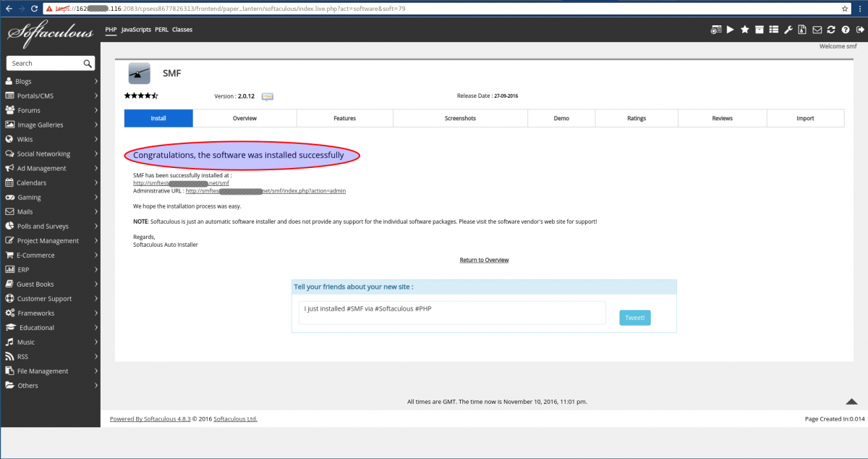
Task: Log out via the exit icon
Action: point(861,30)
